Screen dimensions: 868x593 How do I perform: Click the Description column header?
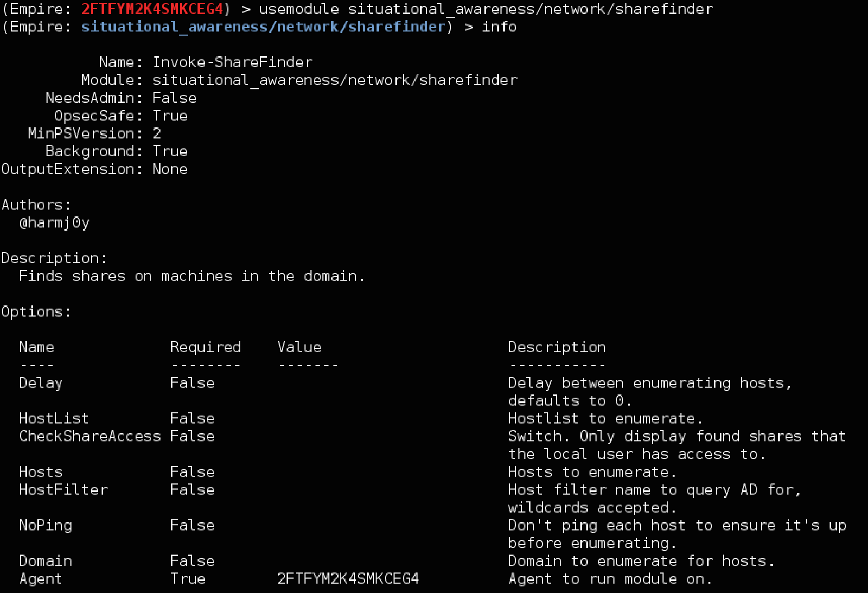tap(557, 347)
